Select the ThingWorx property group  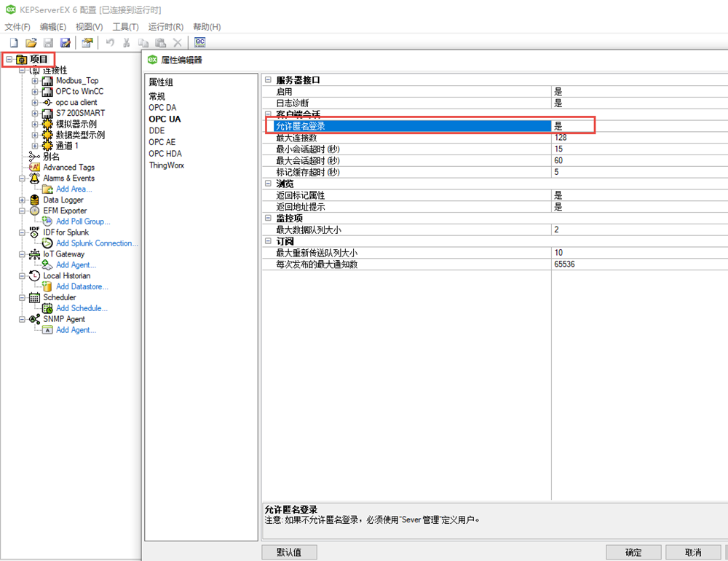166,165
